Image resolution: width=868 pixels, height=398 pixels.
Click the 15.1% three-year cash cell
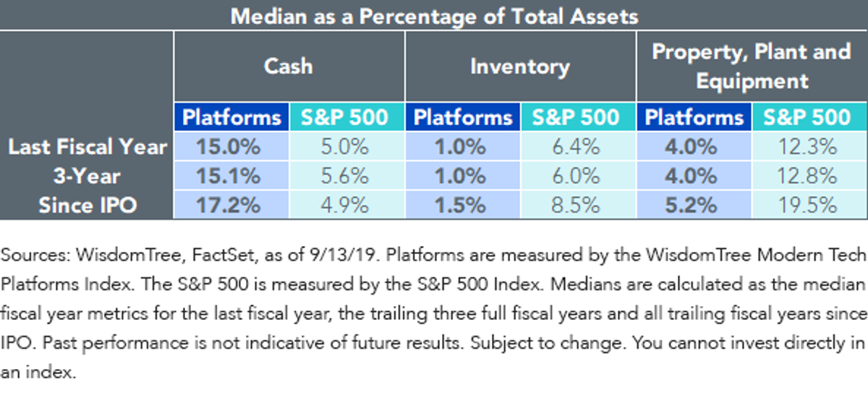(x=231, y=176)
